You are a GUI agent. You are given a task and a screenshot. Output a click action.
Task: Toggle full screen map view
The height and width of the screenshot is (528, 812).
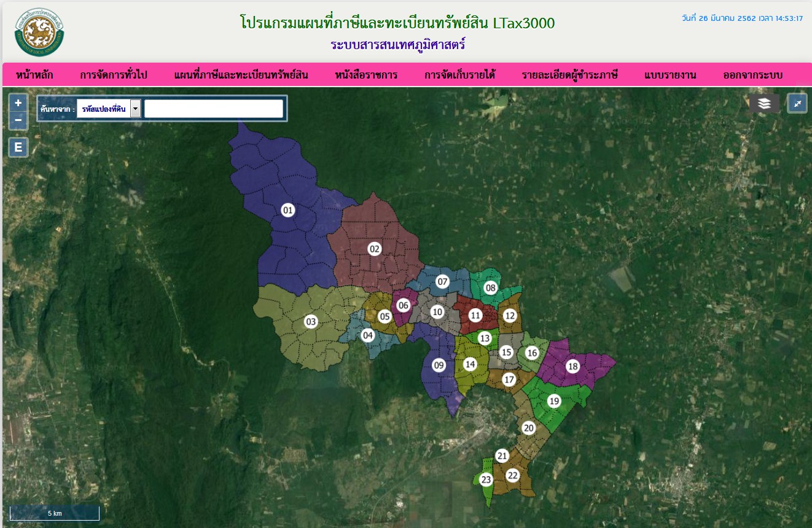[x=797, y=103]
